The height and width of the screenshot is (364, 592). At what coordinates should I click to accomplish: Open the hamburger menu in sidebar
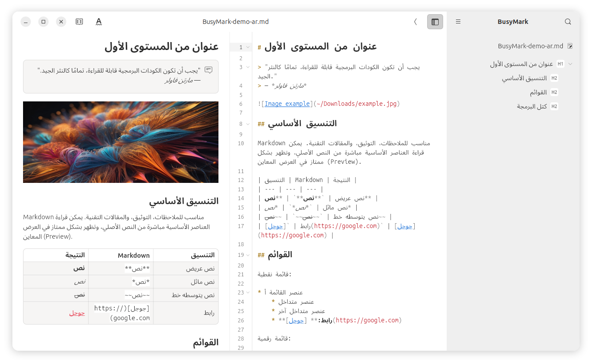[458, 22]
